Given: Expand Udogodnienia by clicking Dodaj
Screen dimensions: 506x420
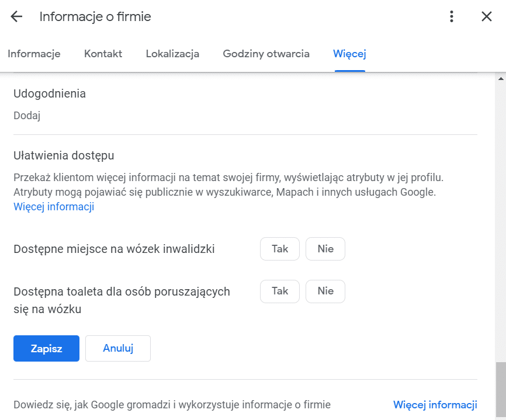Looking at the screenshot, I should pos(27,116).
